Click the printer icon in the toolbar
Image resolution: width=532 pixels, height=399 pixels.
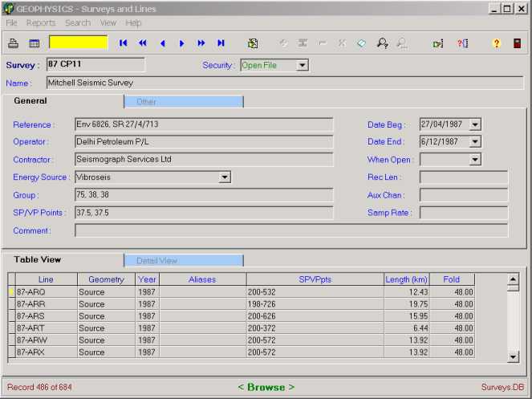[13, 43]
